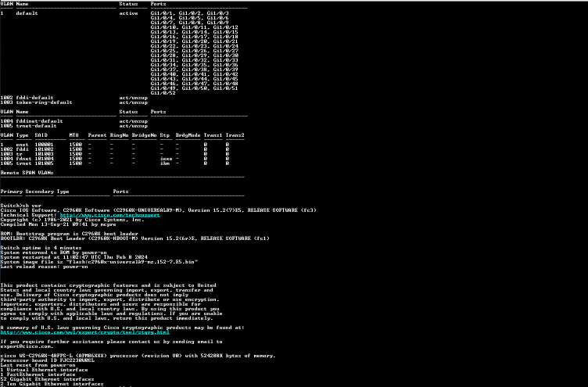Click the 'Processor board ID' line
Screen dimensions: 588x387
[x=47, y=360]
